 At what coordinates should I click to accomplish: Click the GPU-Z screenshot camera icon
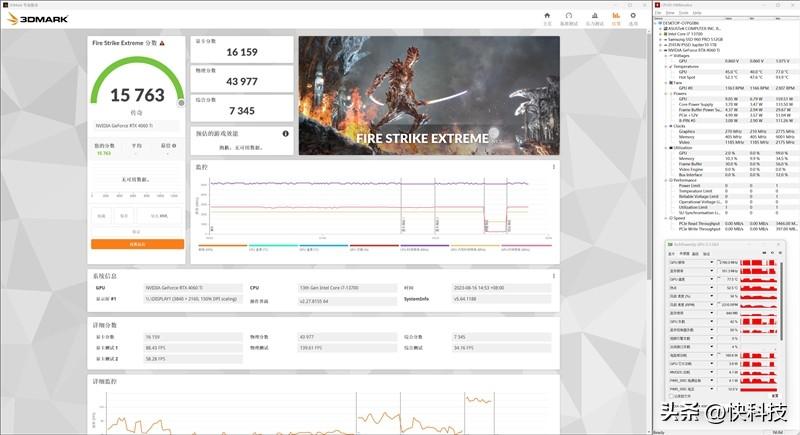click(x=764, y=253)
